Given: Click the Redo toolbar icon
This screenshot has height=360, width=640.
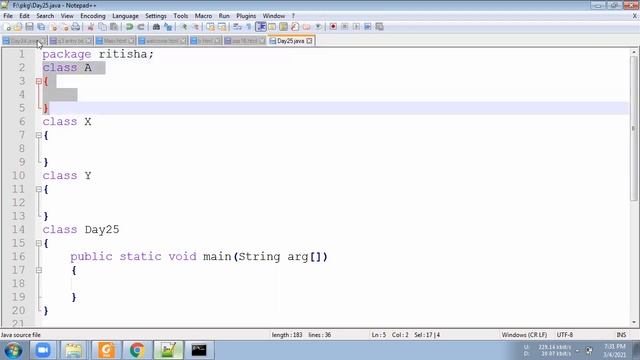Looking at the screenshot, I should pos(141,27).
